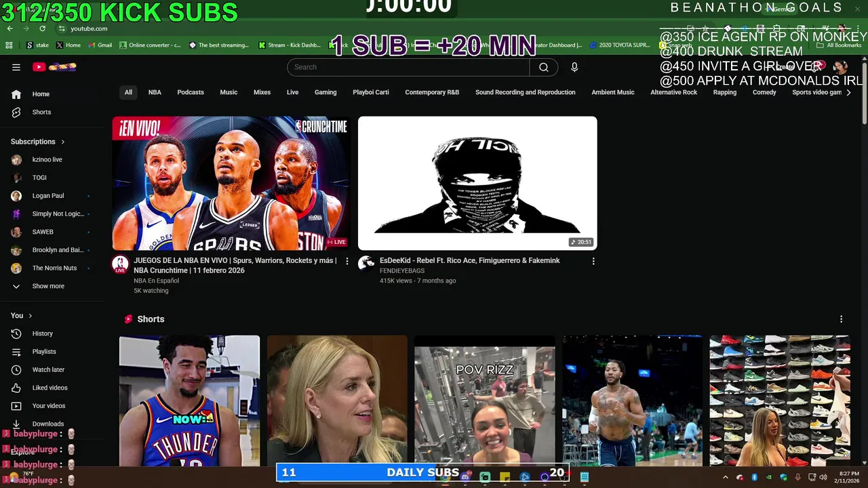The image size is (868, 488).
Task: Select the All category chip
Action: pyautogui.click(x=128, y=92)
